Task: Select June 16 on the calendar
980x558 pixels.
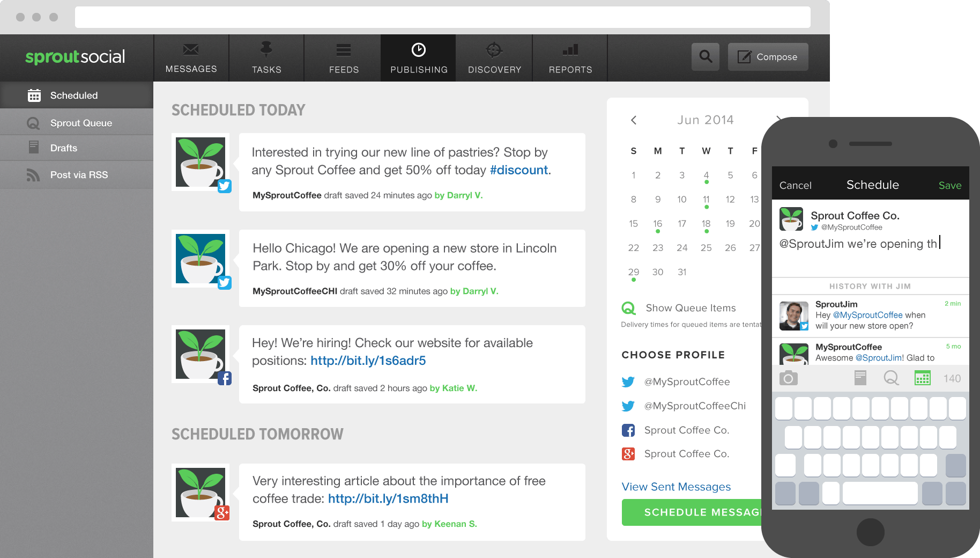Action: tap(658, 224)
